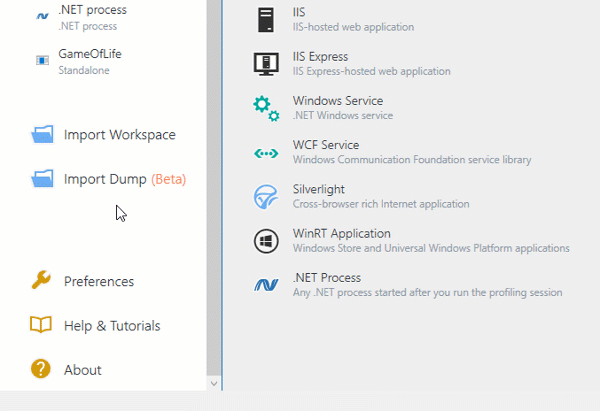Select the IIS Express monitor icon
The image size is (600, 411).
pos(266,63)
